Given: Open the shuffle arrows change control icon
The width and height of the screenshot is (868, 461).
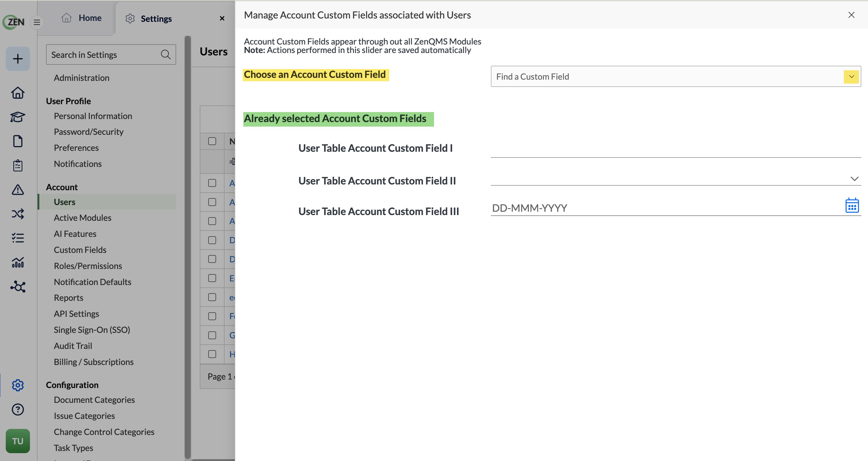Looking at the screenshot, I should pyautogui.click(x=18, y=214).
